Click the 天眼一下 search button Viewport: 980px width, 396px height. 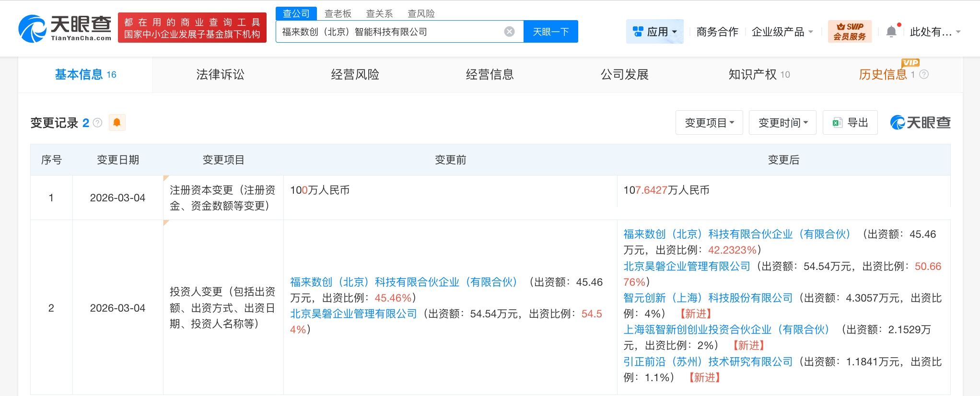[x=551, y=32]
